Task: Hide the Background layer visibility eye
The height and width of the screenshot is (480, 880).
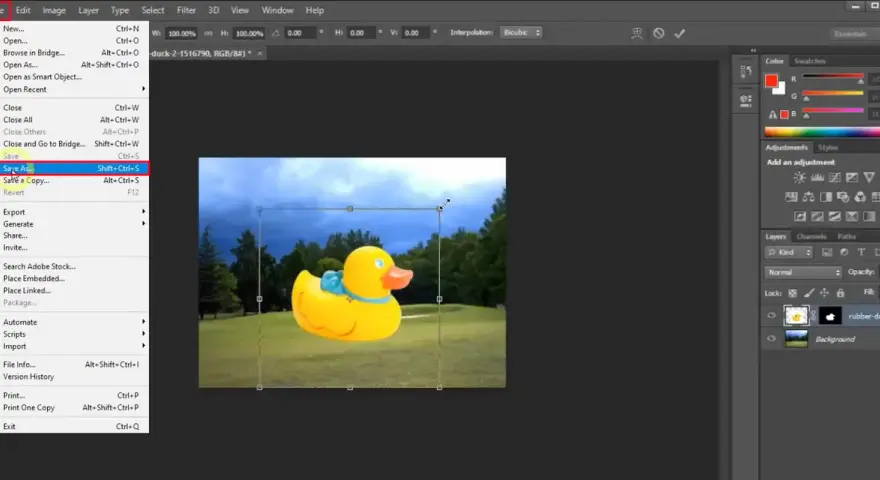Action: [x=771, y=339]
